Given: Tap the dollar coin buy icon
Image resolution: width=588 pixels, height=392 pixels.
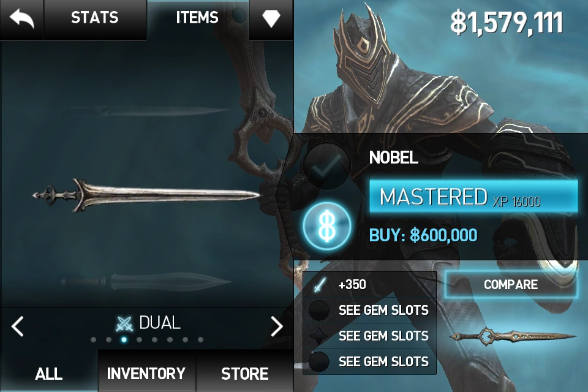Looking at the screenshot, I should (x=327, y=226).
